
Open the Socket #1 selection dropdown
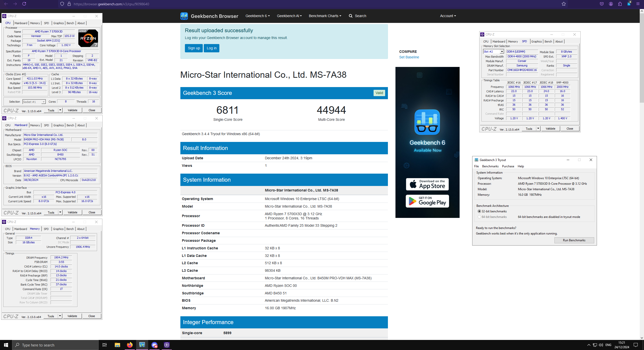(x=34, y=102)
